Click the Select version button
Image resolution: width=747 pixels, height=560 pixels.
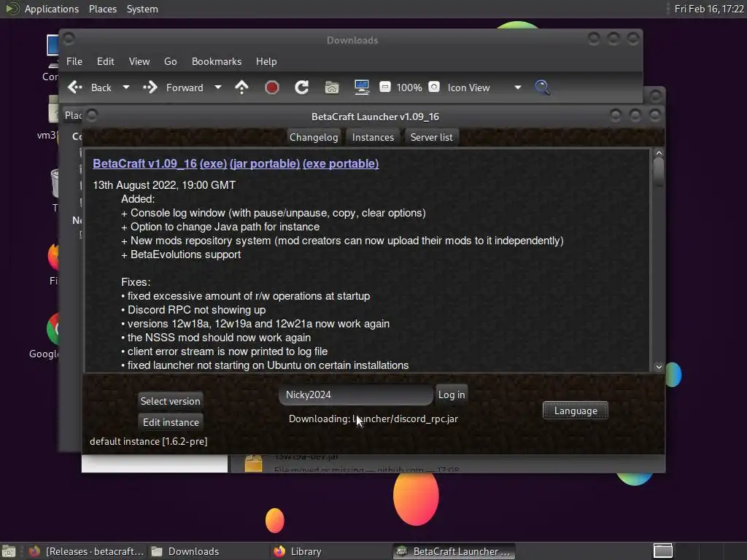click(x=170, y=401)
